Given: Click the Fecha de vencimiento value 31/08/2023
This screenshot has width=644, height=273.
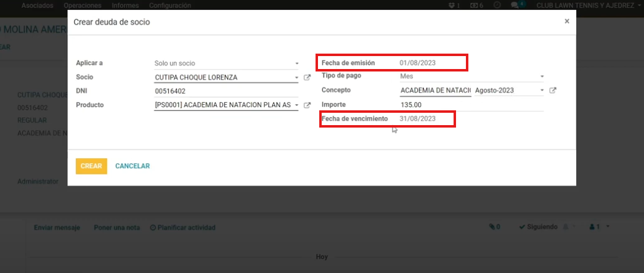Looking at the screenshot, I should (x=417, y=119).
